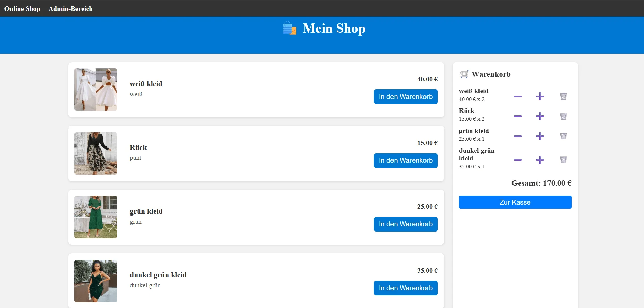
Task: Reduce grün kleid quantity in cart
Action: [x=518, y=136]
